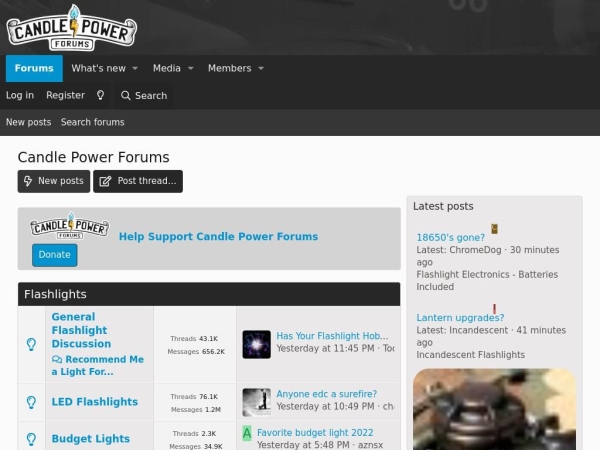Open the galaxy avatar next to Has Your Flashlight Hob
The image size is (600, 450).
(x=256, y=344)
